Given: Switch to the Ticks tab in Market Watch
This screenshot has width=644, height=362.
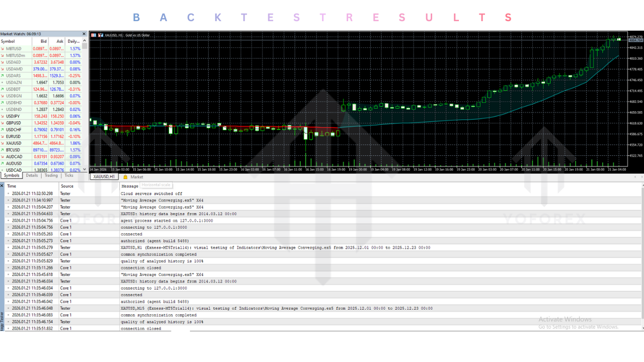Looking at the screenshot, I should click(68, 175).
